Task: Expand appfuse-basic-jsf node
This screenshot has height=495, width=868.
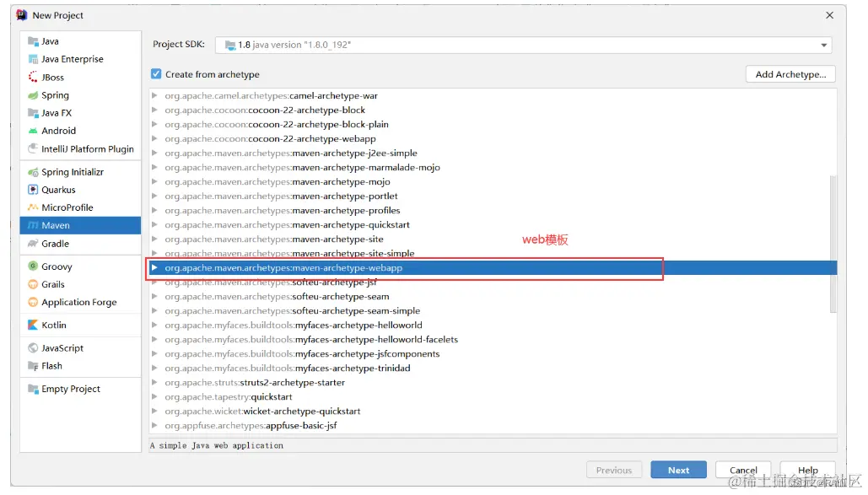Action: coord(154,426)
